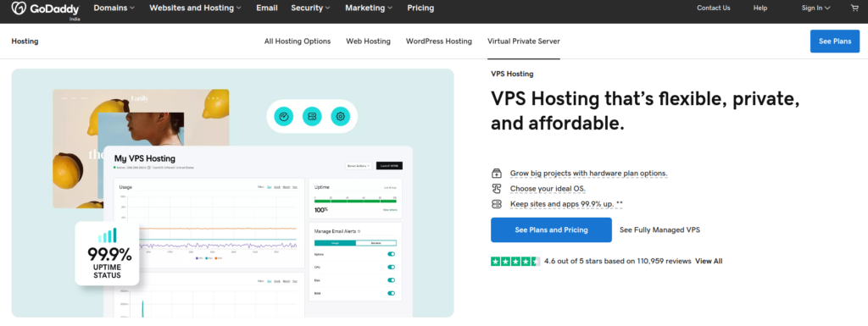Click View All reviews
Viewport: 868px width, 326px height.
click(x=709, y=262)
